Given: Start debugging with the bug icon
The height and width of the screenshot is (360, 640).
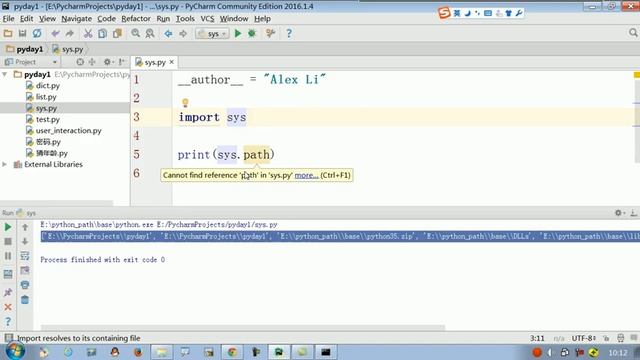Looking at the screenshot, I should tap(252, 33).
